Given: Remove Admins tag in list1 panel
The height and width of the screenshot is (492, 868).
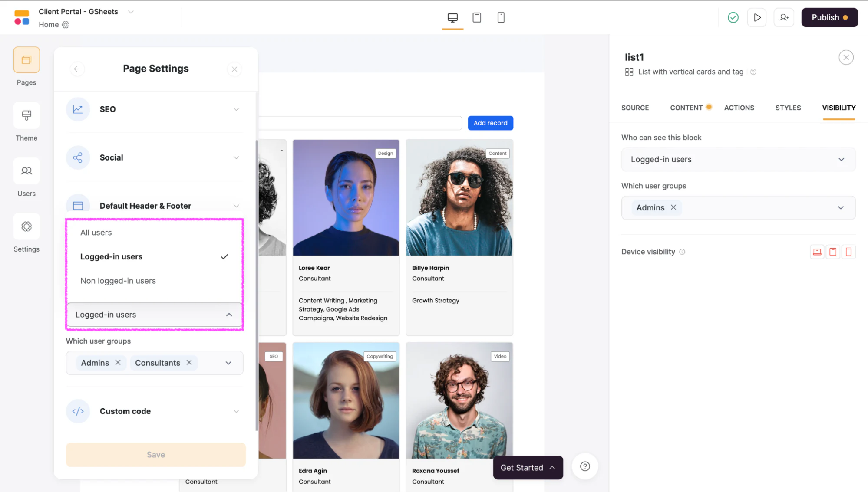Looking at the screenshot, I should 673,207.
